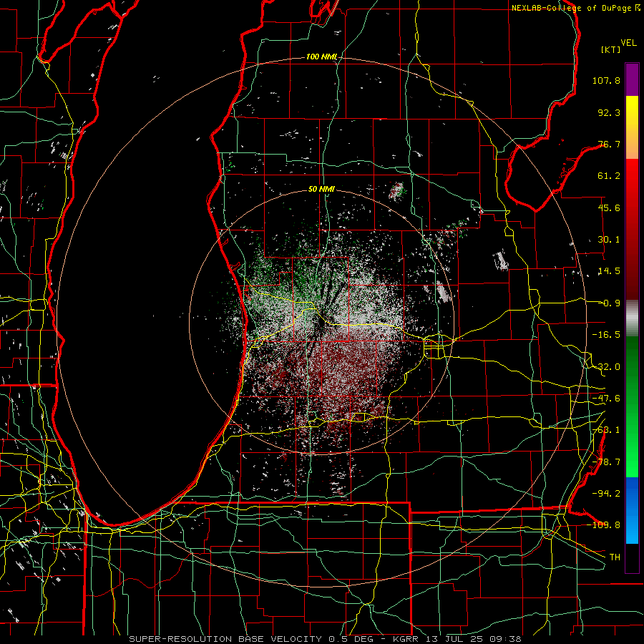Click the 14.5 value on velocity scale

tap(609, 271)
